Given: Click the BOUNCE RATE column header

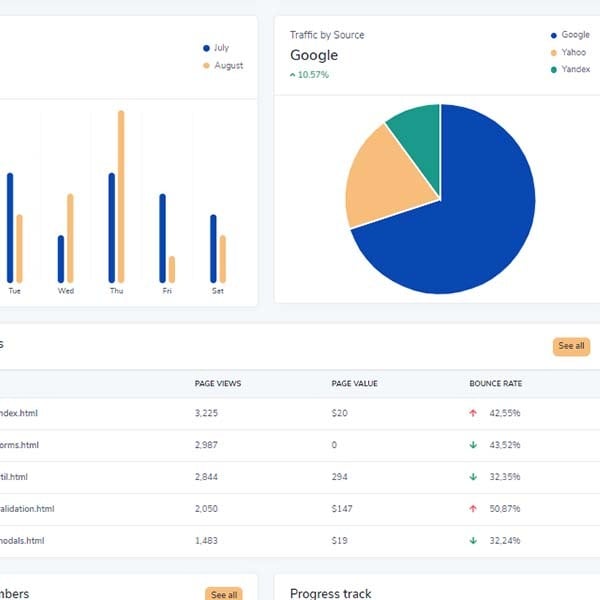Looking at the screenshot, I should 496,383.
